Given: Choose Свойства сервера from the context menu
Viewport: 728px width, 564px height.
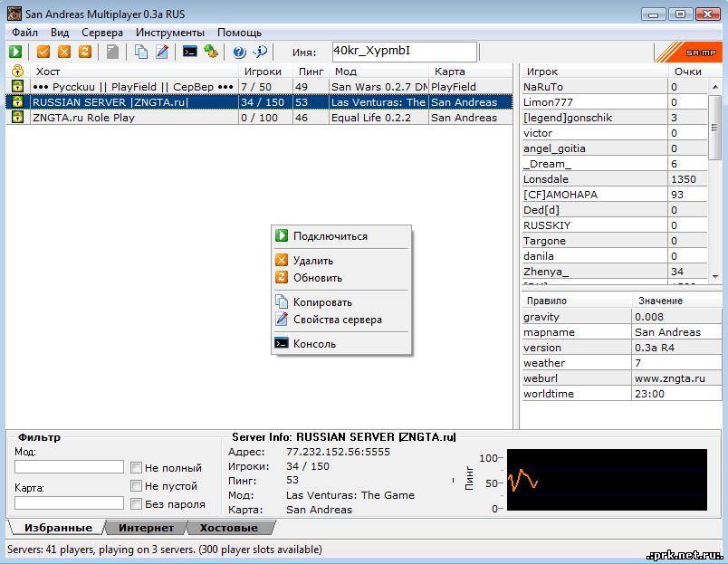Looking at the screenshot, I should coord(341,320).
